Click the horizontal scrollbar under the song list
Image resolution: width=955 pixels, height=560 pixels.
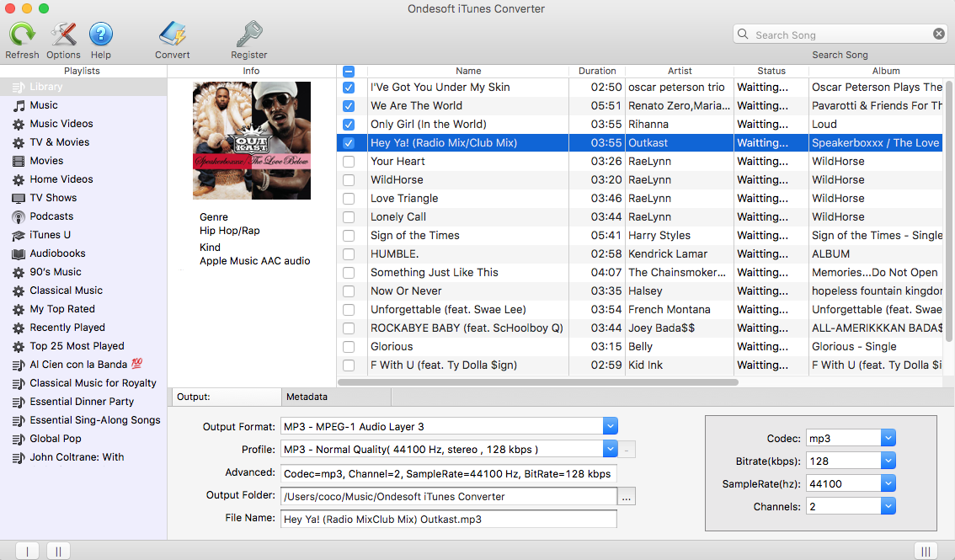[539, 382]
